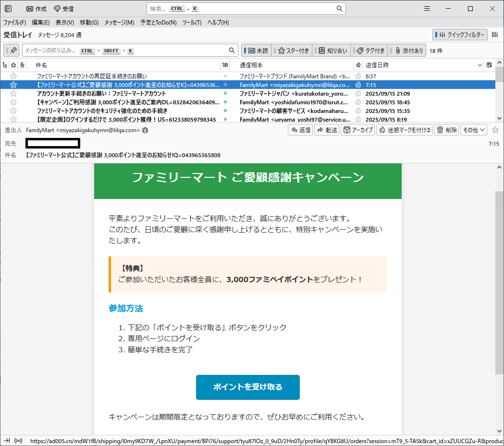Click the pin icon to keep filters applied
The image size is (504, 446).
pyautogui.click(x=12, y=50)
